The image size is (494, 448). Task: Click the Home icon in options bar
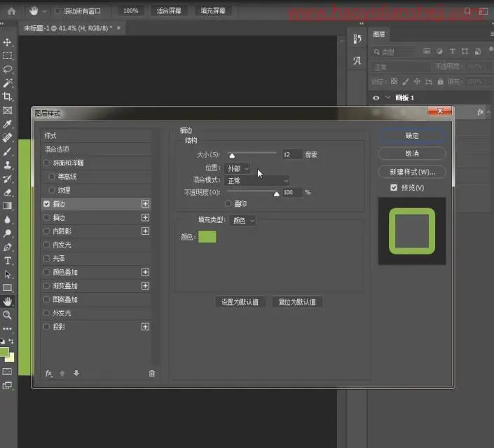pos(11,11)
